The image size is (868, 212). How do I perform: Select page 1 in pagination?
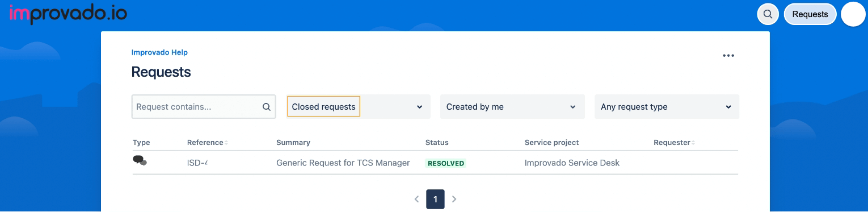pyautogui.click(x=435, y=199)
